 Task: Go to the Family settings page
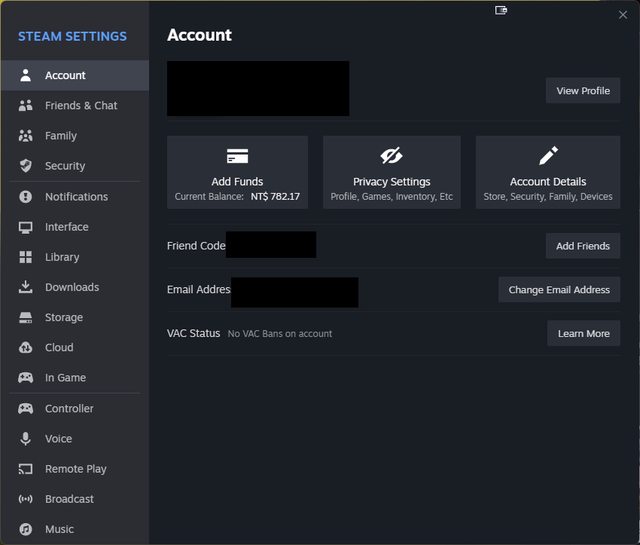[x=60, y=136]
